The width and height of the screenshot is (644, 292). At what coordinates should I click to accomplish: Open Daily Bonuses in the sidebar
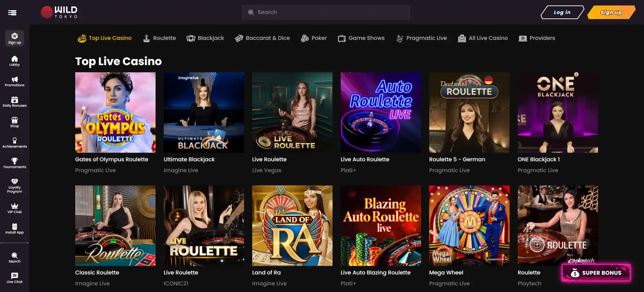click(x=15, y=102)
